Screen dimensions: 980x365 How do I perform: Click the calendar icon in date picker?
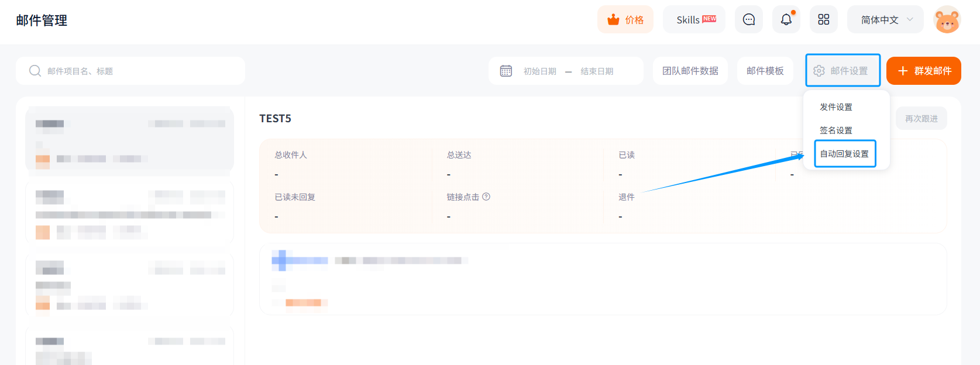pos(506,71)
